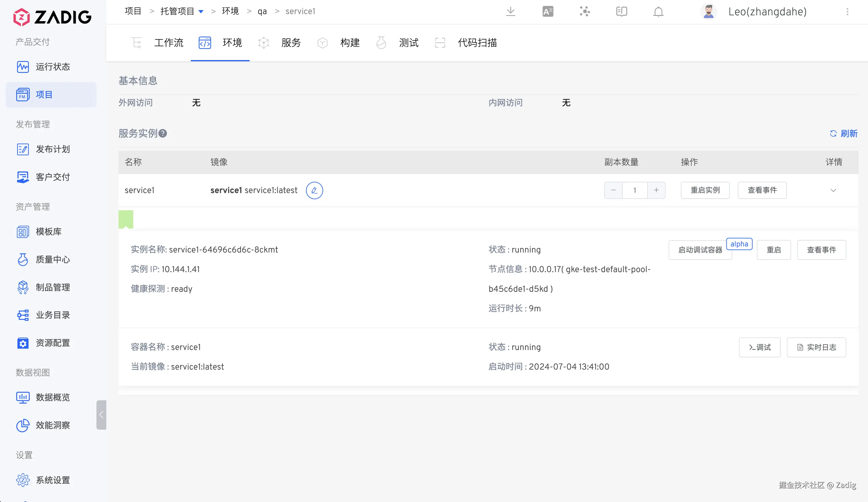This screenshot has width=868, height=502.
Task: Click the 重启实例 button
Action: (705, 190)
